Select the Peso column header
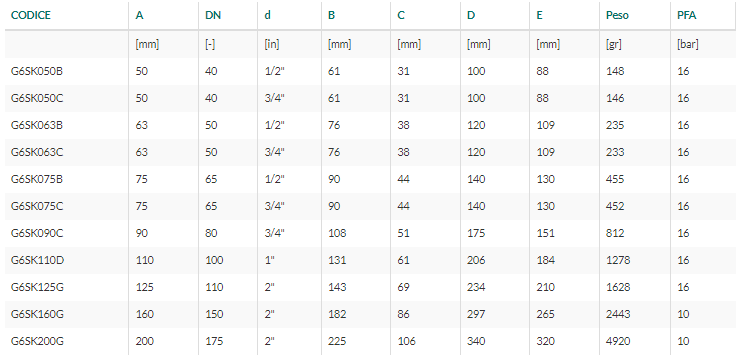The height and width of the screenshot is (361, 742). click(x=617, y=15)
